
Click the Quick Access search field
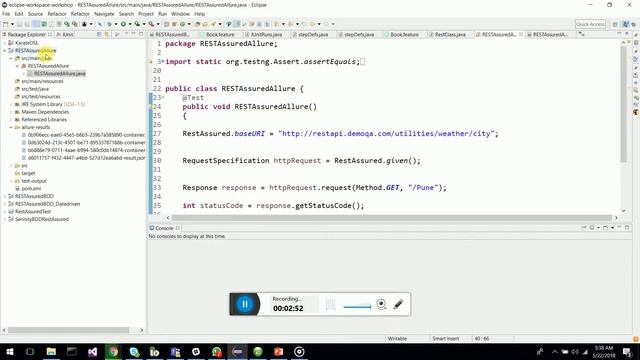[590, 24]
